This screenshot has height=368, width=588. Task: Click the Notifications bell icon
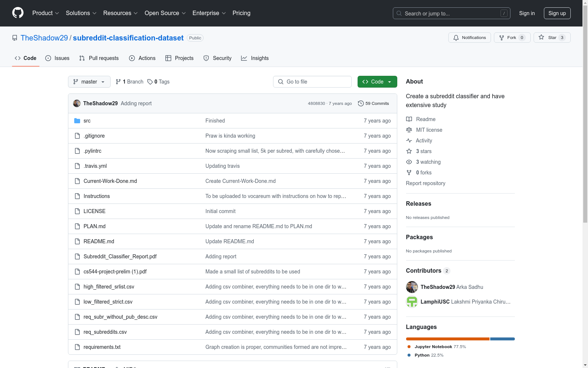456,38
